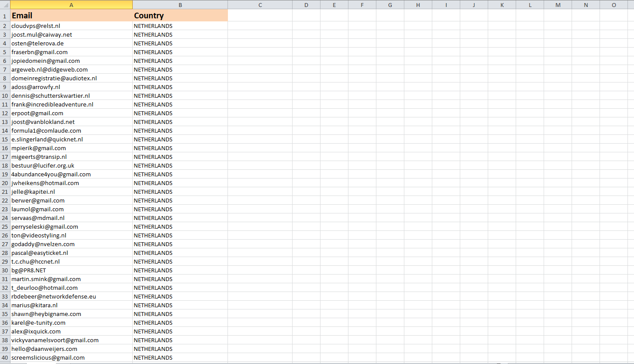Click NETHERLANDS beside hello@daanweijers.com

click(180, 349)
